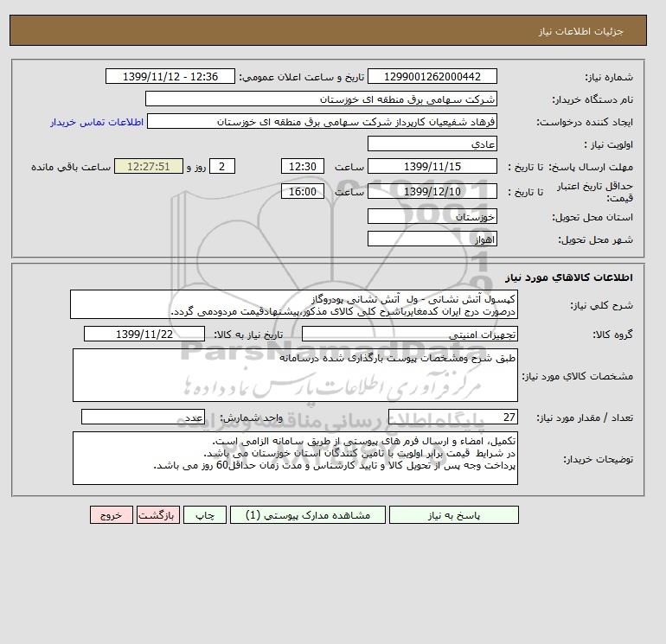The height and width of the screenshot is (644, 666).
Task: Click the حداقل تاریخ اعتبار قیمت label
Action: [x=595, y=192]
